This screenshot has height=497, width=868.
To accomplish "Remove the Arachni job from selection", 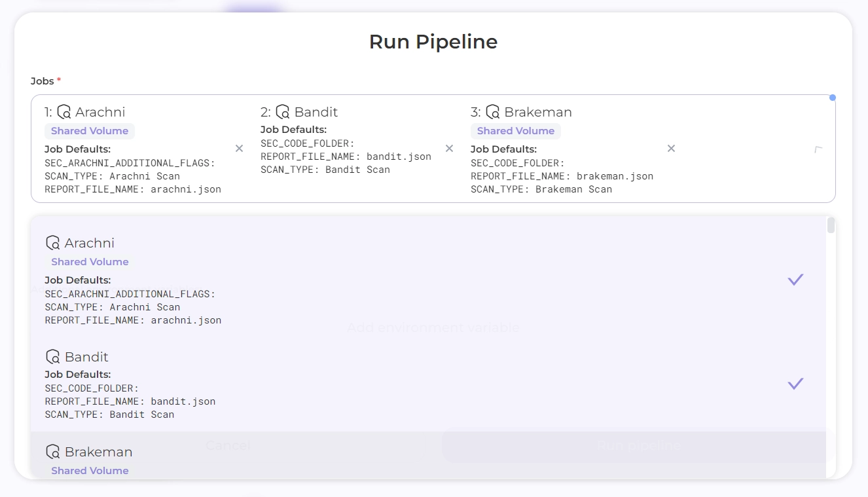I will [x=239, y=149].
